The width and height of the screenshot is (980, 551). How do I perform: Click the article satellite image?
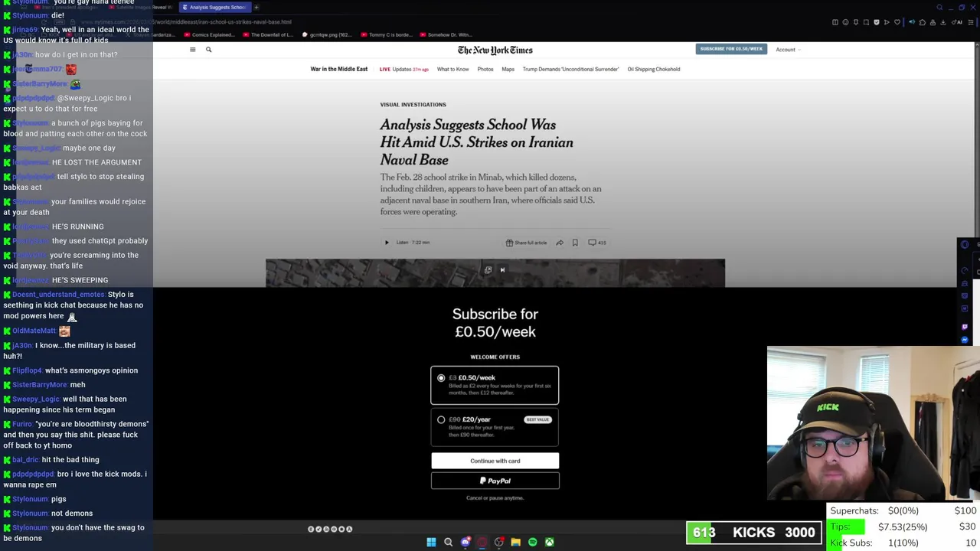pyautogui.click(x=495, y=273)
